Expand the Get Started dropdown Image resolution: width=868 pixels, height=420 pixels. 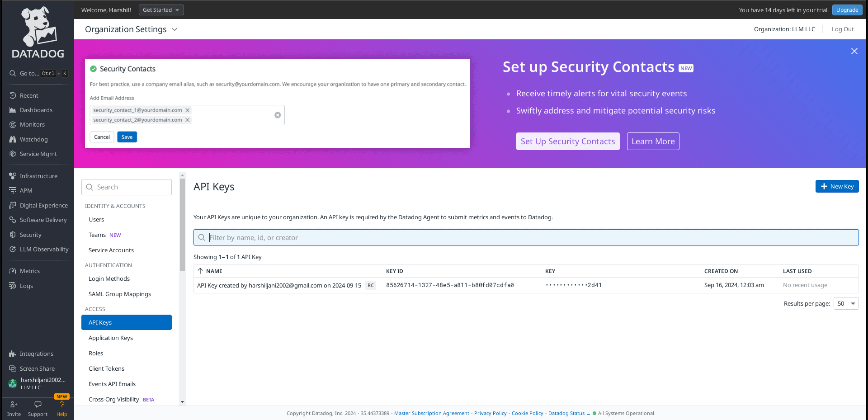(161, 9)
